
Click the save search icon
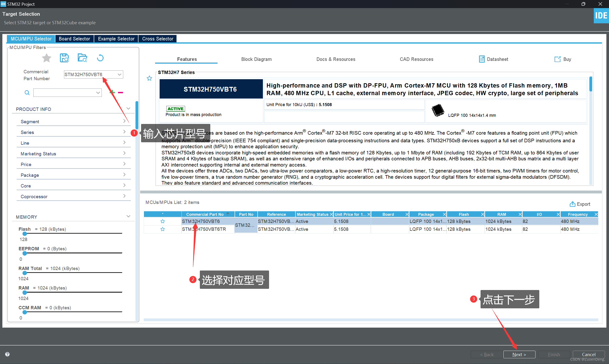tap(64, 58)
